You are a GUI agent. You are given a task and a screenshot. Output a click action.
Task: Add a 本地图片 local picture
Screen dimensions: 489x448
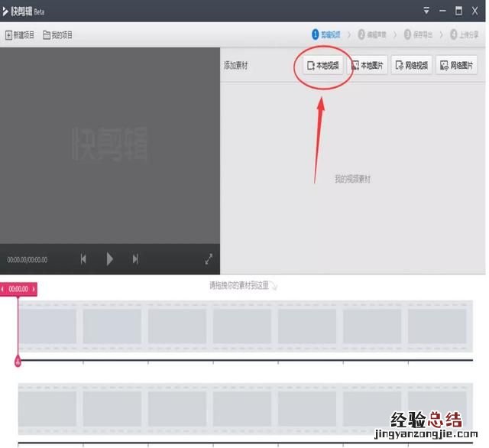(368, 65)
